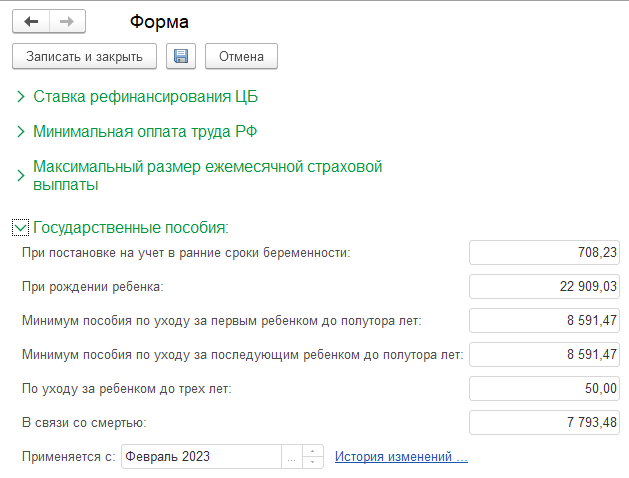Open История изменений link
The image size is (629, 478).
pyautogui.click(x=401, y=457)
